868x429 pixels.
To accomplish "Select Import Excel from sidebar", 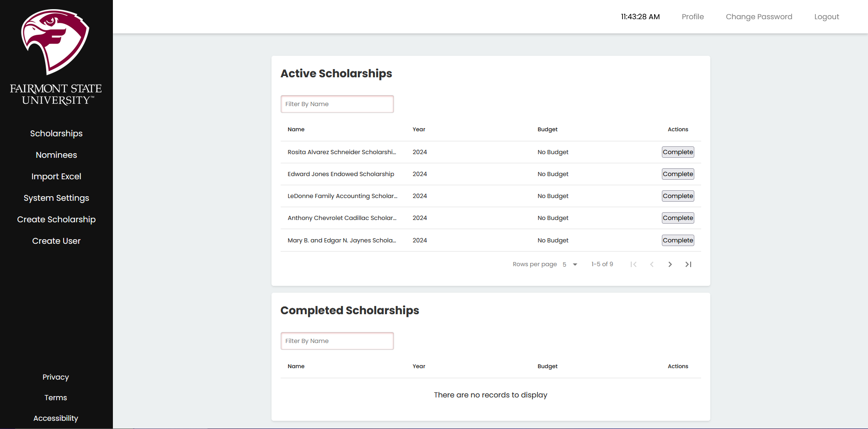I will (56, 177).
